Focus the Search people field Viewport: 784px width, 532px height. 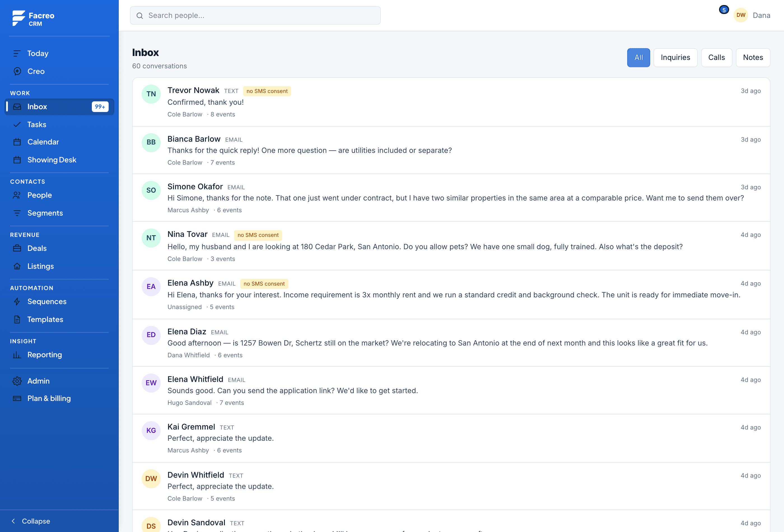[255, 15]
